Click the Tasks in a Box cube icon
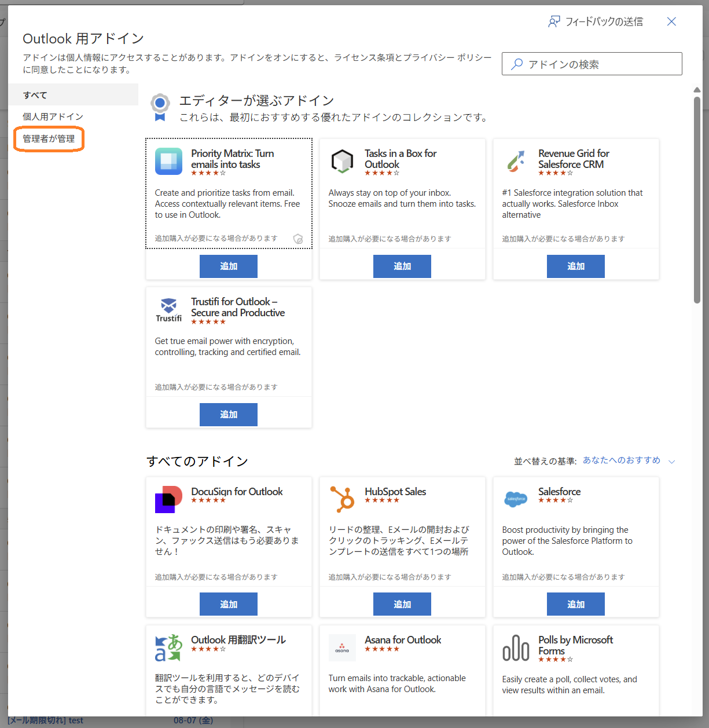The width and height of the screenshot is (709, 728). point(342,161)
